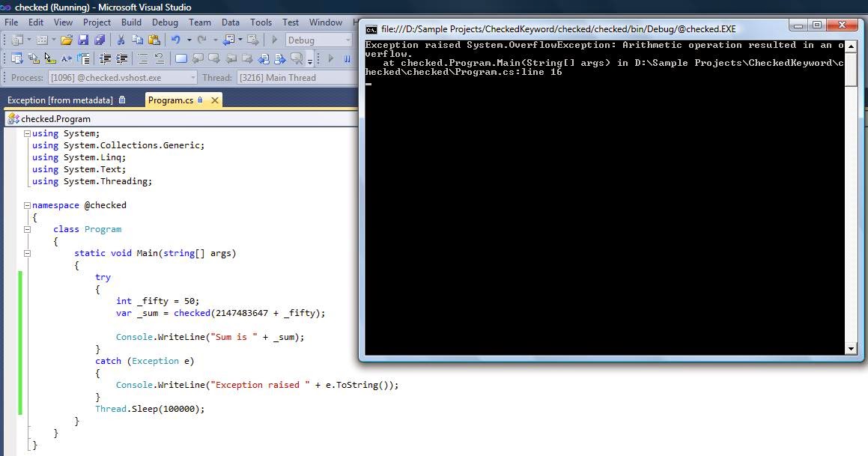Click the console window scroll down arrow
The height and width of the screenshot is (456, 868).
tap(852, 349)
